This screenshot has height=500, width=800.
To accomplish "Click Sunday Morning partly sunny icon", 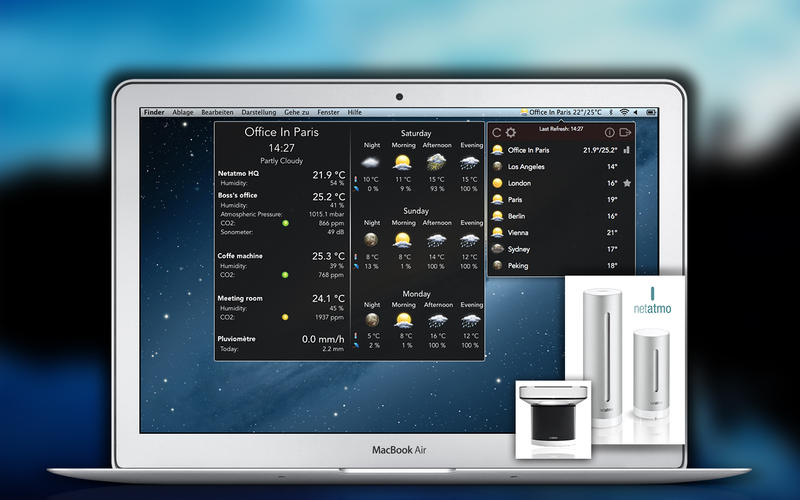I will [x=403, y=240].
